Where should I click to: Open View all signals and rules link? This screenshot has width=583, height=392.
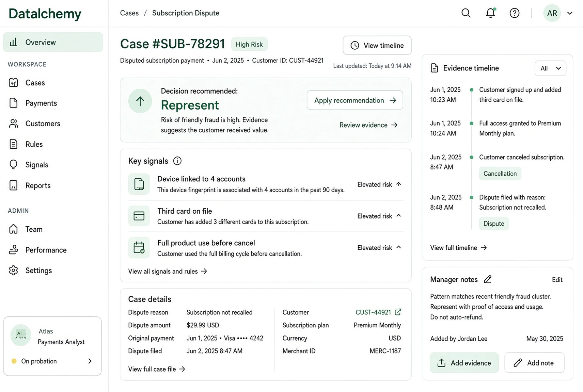click(x=168, y=271)
